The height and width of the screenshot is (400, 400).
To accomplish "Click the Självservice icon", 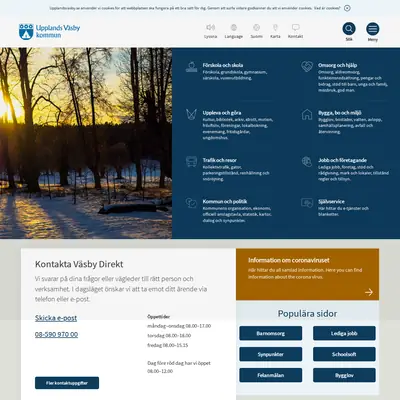I will point(307,203).
